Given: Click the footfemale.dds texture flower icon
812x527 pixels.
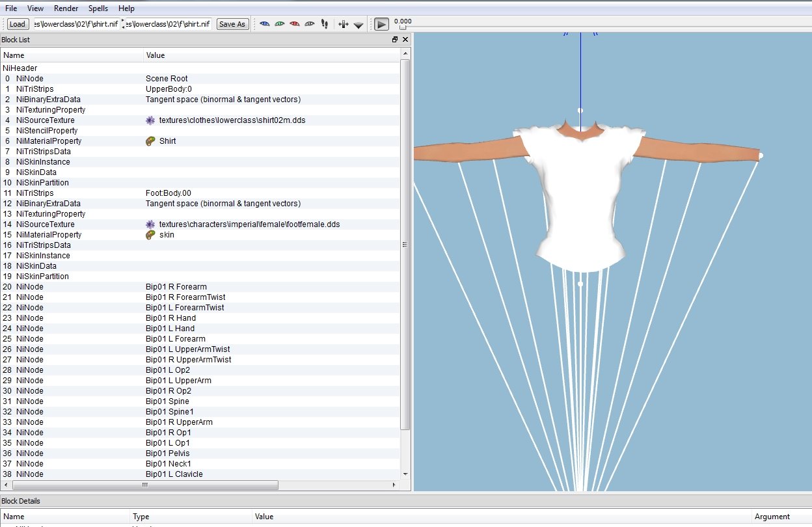Looking at the screenshot, I should pos(151,224).
